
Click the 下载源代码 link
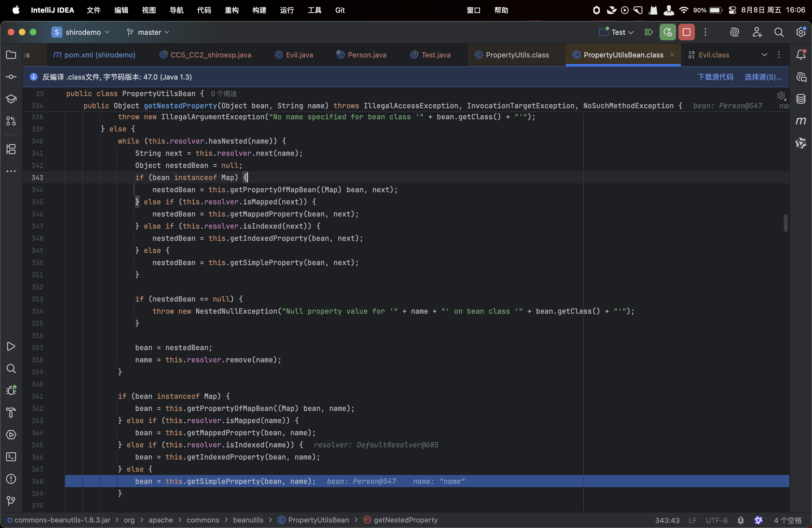coord(715,77)
